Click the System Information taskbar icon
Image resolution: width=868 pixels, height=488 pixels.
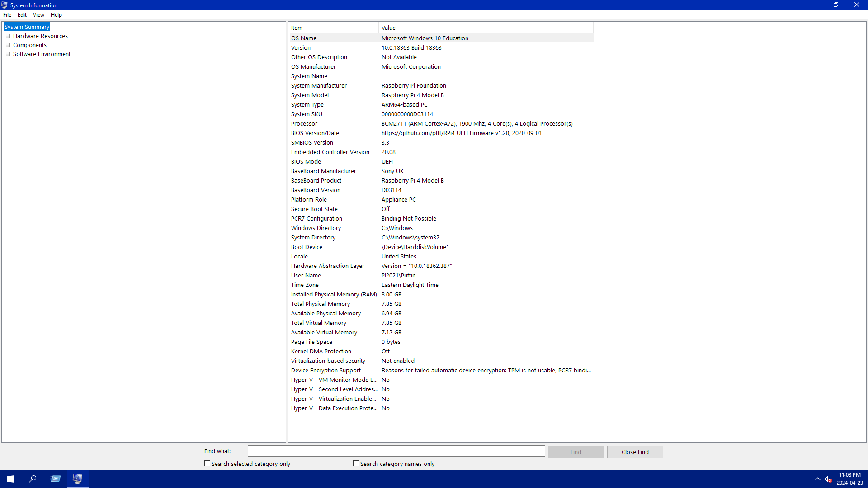pos(77,479)
